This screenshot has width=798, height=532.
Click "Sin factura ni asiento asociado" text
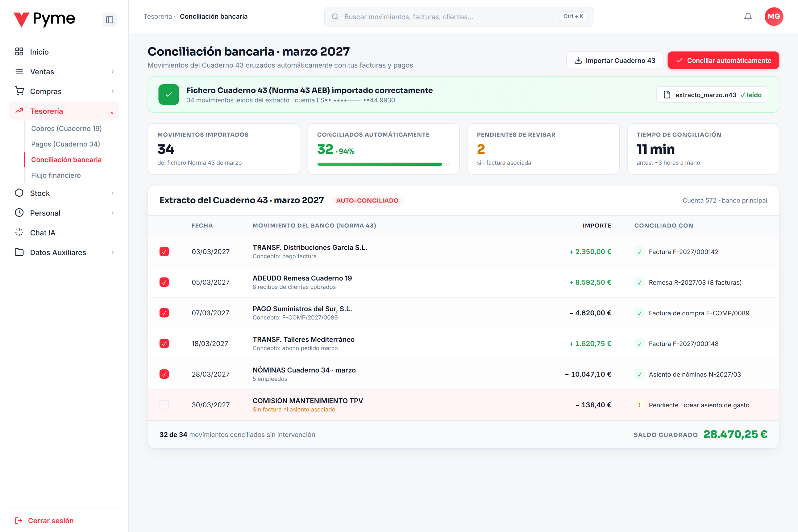[294, 410]
